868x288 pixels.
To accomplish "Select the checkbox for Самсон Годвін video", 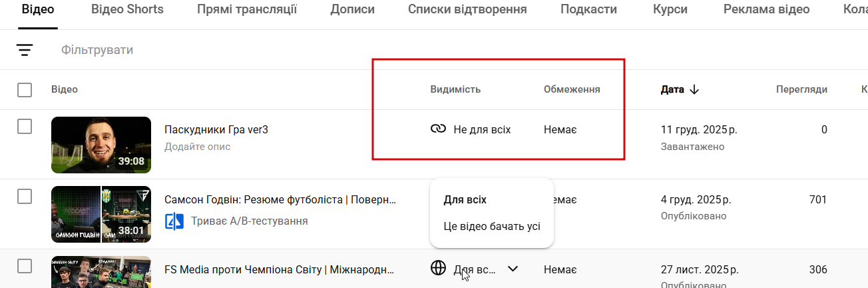I will [25, 196].
